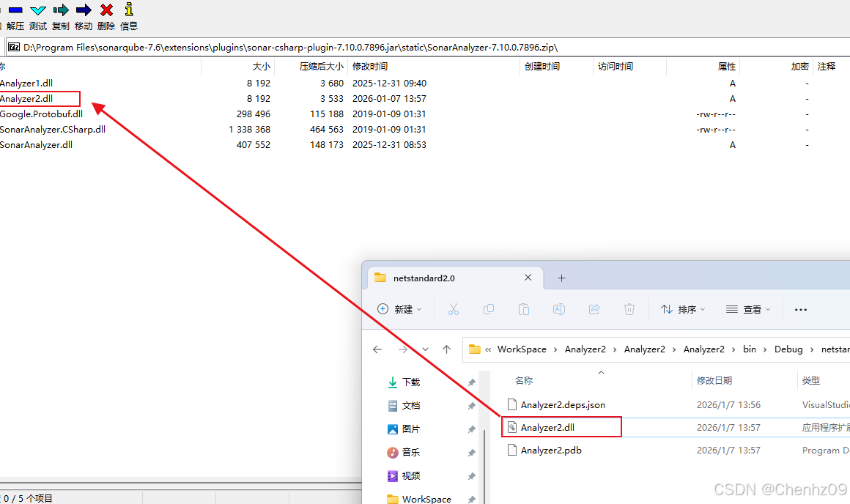Click the 7-Zip archive path address field
Image resolution: width=850 pixels, height=504 pixels.
coord(428,48)
